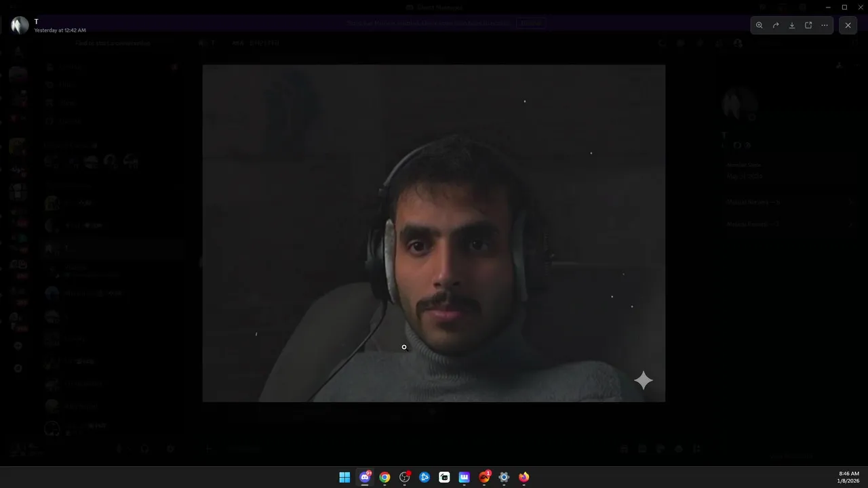868x488 pixels.
Task: Open the EA app from the taskbar
Action: tap(484, 477)
